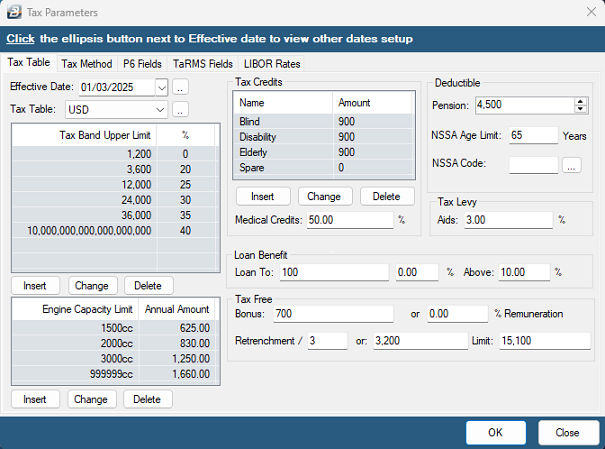Image resolution: width=605 pixels, height=449 pixels.
Task: Select the 999999cc engine capacity row
Action: coord(115,374)
